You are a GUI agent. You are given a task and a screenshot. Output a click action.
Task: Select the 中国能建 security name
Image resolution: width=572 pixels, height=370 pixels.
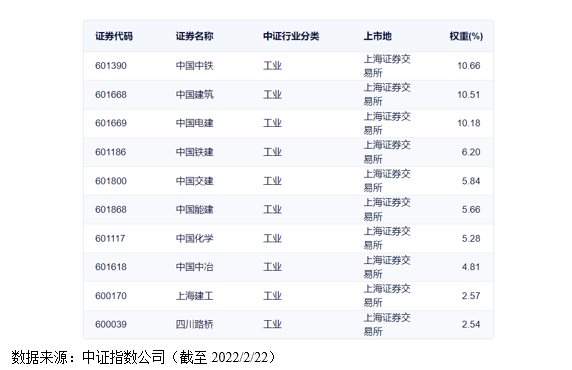194,209
